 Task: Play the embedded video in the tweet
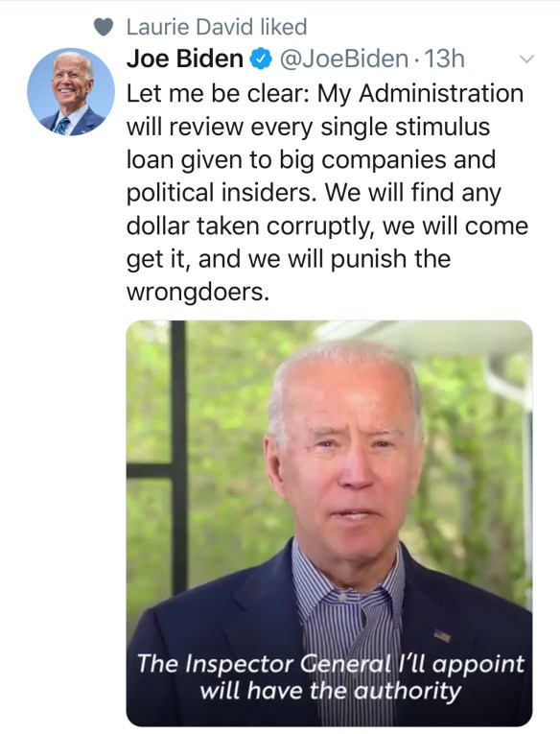click(329, 523)
